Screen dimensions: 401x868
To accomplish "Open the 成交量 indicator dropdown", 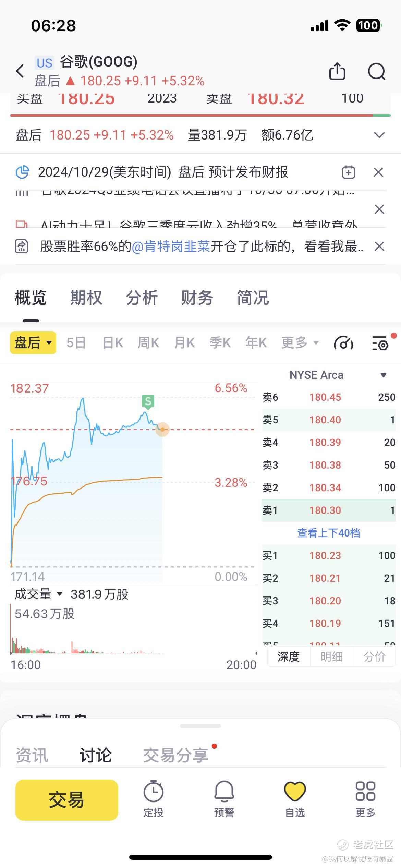I will click(39, 594).
